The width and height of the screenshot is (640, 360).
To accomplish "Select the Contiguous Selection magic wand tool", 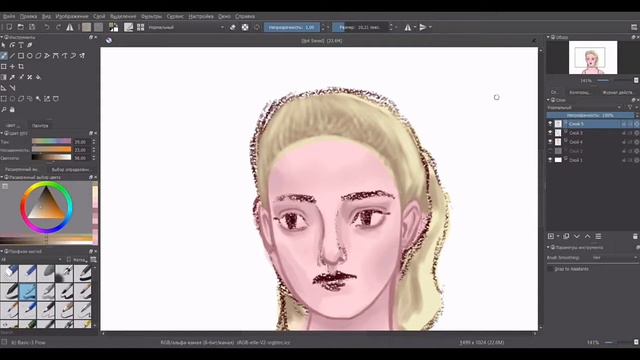I will click(x=38, y=99).
